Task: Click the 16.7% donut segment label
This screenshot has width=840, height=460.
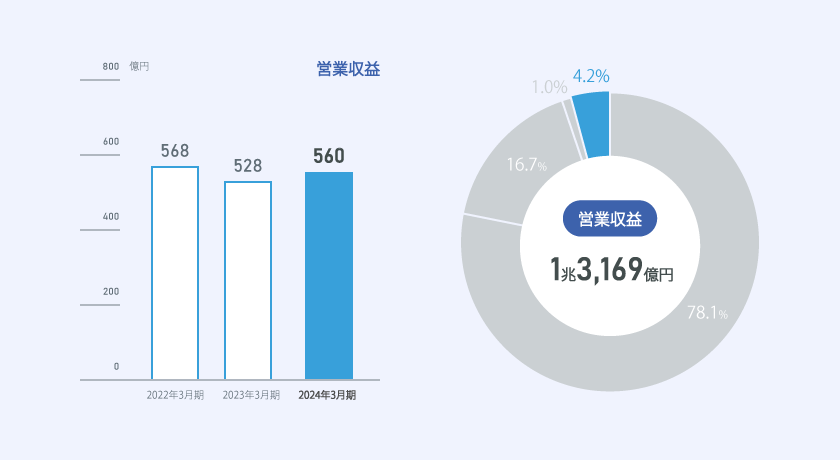Action: click(x=527, y=164)
